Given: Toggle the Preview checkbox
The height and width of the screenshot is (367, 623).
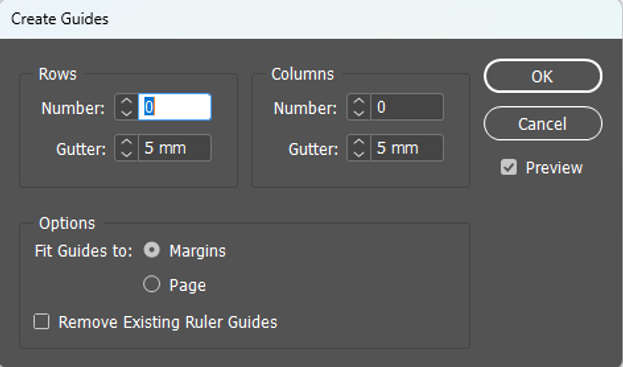Looking at the screenshot, I should click(x=509, y=168).
